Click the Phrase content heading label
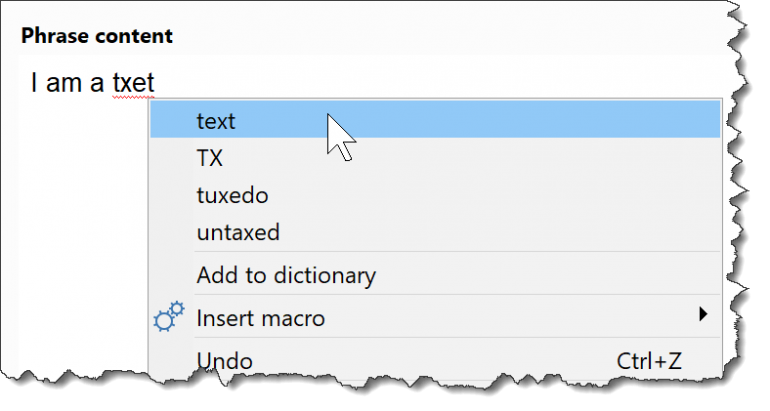This screenshot has height=411, width=770. 97,36
